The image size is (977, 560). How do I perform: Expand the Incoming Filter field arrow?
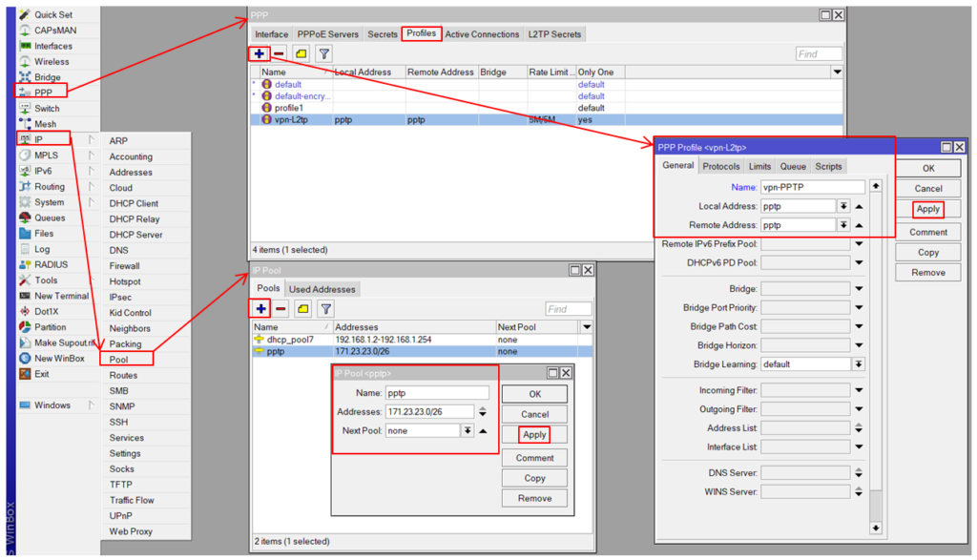[859, 390]
